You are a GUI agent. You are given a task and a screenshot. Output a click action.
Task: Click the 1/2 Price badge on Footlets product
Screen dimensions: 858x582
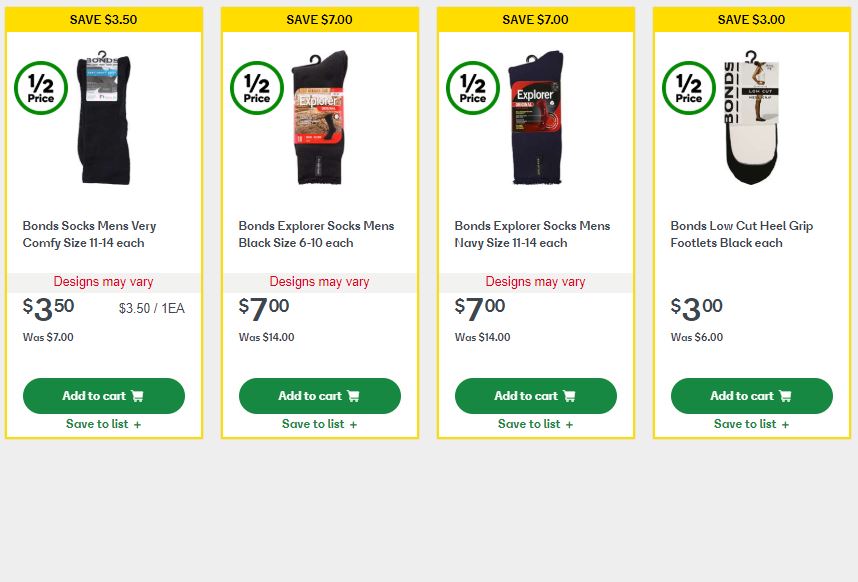pyautogui.click(x=689, y=88)
